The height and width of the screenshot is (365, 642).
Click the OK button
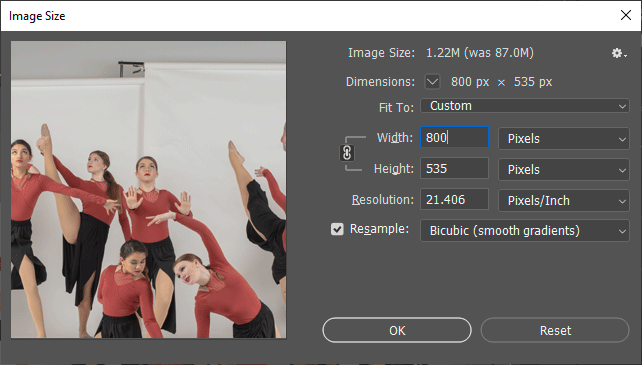397,330
